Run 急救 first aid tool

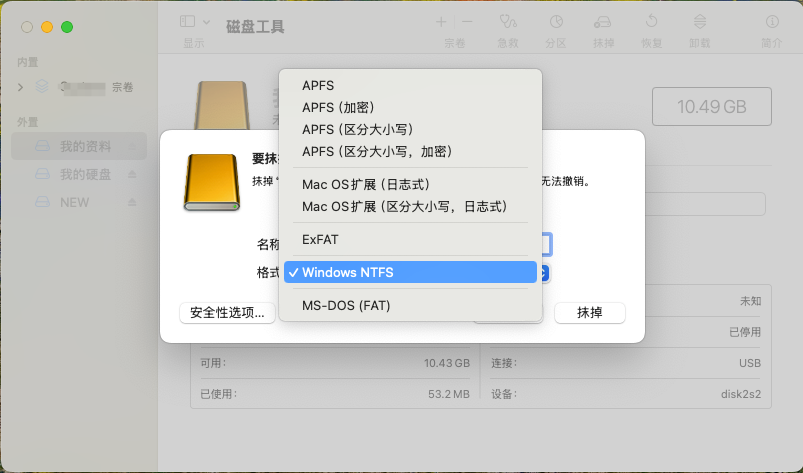pyautogui.click(x=508, y=22)
